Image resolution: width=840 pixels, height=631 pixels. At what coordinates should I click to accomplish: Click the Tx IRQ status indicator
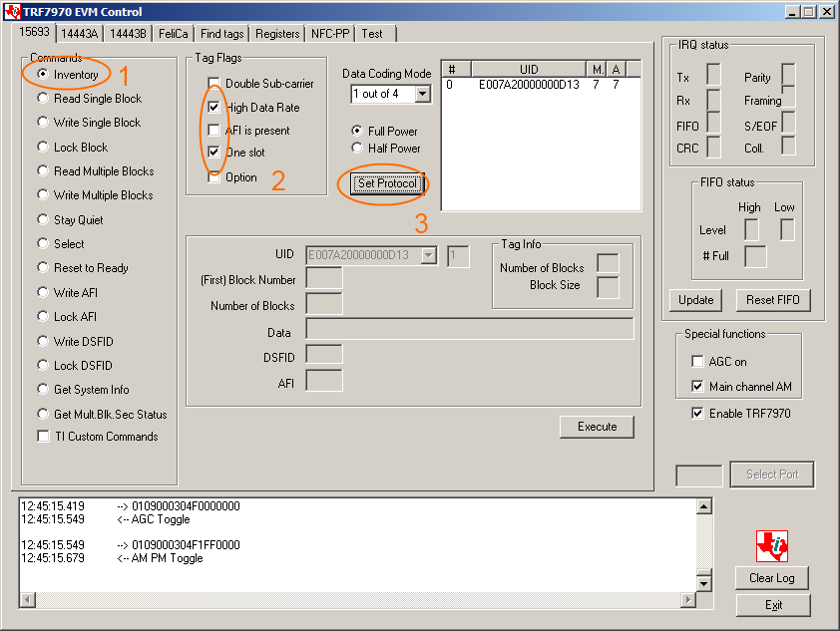(713, 75)
